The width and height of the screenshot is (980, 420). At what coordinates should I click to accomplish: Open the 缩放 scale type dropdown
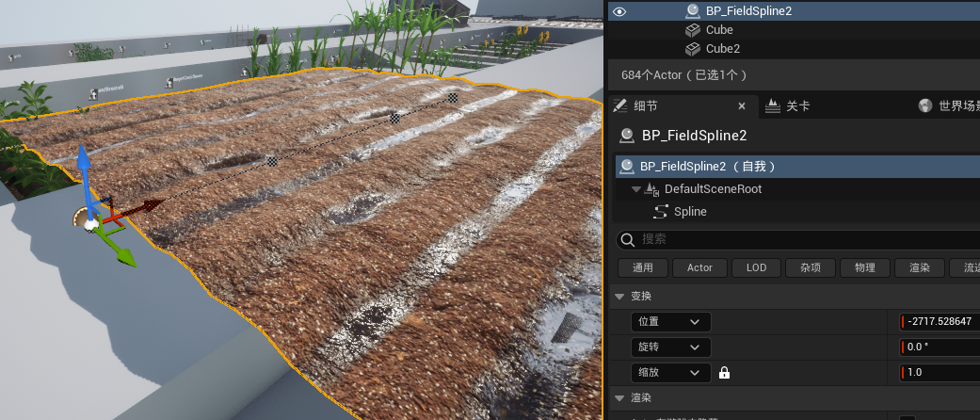670,373
